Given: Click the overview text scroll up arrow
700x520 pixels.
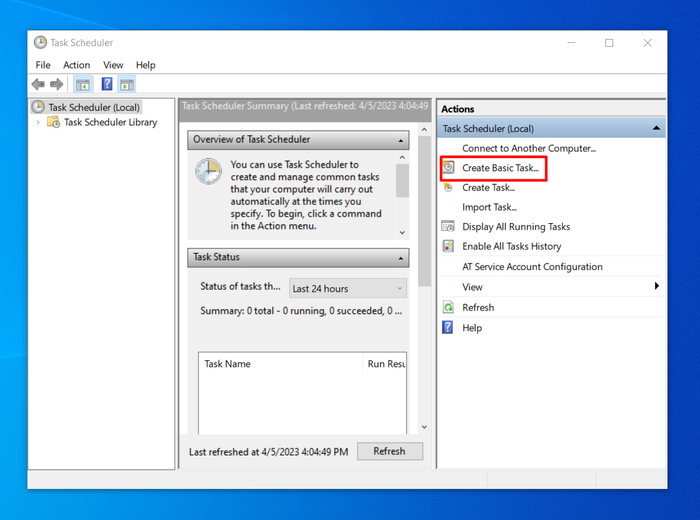Looking at the screenshot, I should point(402,157).
